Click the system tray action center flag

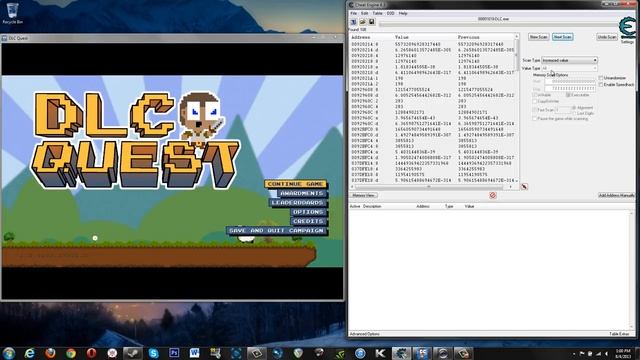[582, 353]
